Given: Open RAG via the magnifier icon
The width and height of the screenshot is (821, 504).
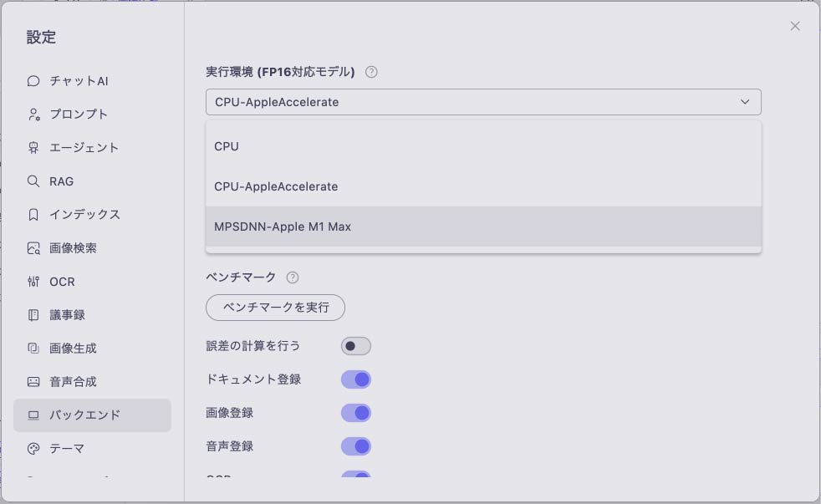Looking at the screenshot, I should [33, 181].
